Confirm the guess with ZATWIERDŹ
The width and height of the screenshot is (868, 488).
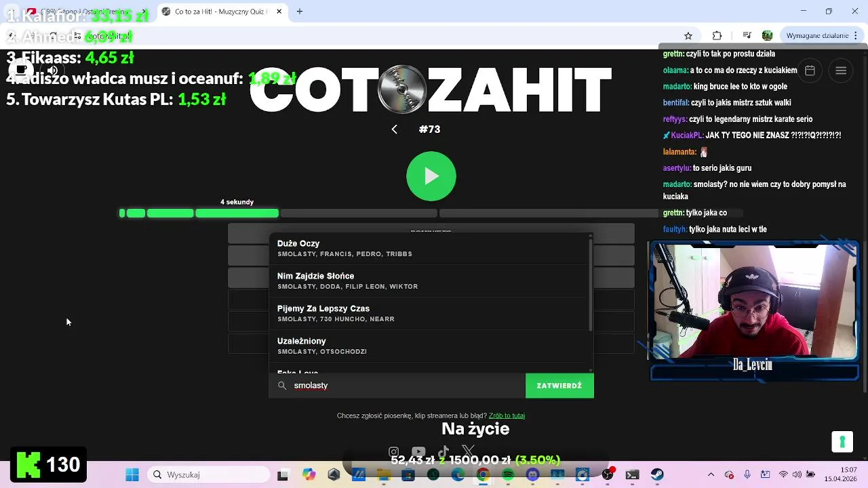tap(559, 386)
